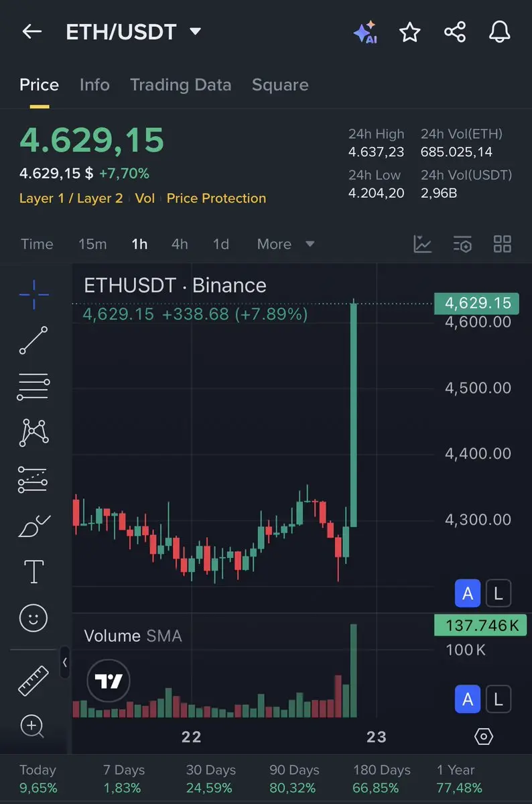
Task: Click the 22 date marker
Action: tap(191, 737)
